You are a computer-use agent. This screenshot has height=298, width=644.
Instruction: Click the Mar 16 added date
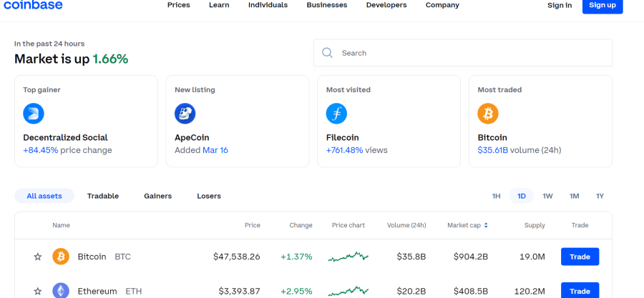point(215,150)
